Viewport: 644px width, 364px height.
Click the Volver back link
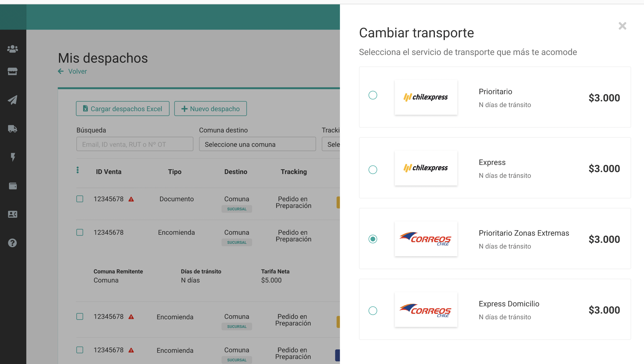pos(77,71)
